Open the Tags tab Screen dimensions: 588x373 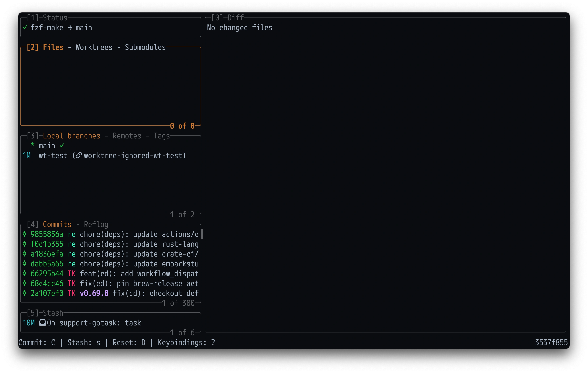[x=162, y=136]
